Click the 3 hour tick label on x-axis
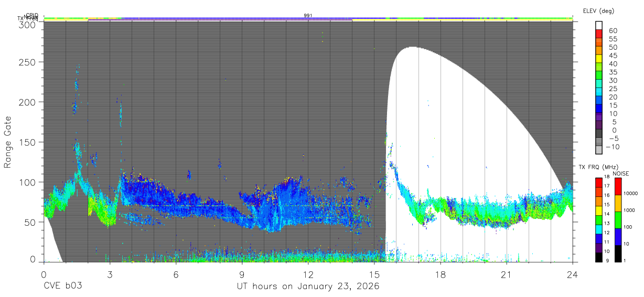Screen dimensions: 644x297 point(110,274)
